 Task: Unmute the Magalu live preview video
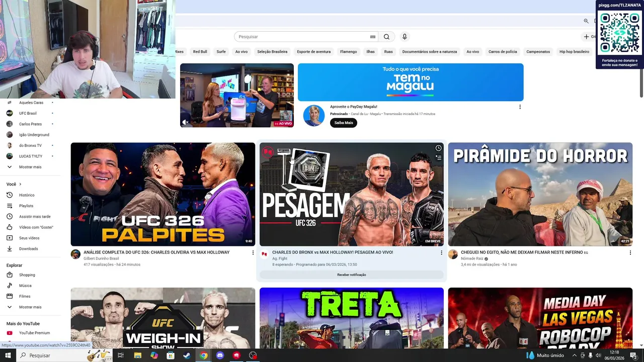[186, 122]
